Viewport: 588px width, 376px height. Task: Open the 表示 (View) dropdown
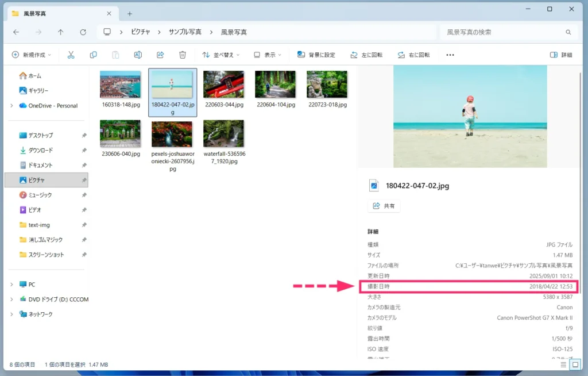coord(268,55)
